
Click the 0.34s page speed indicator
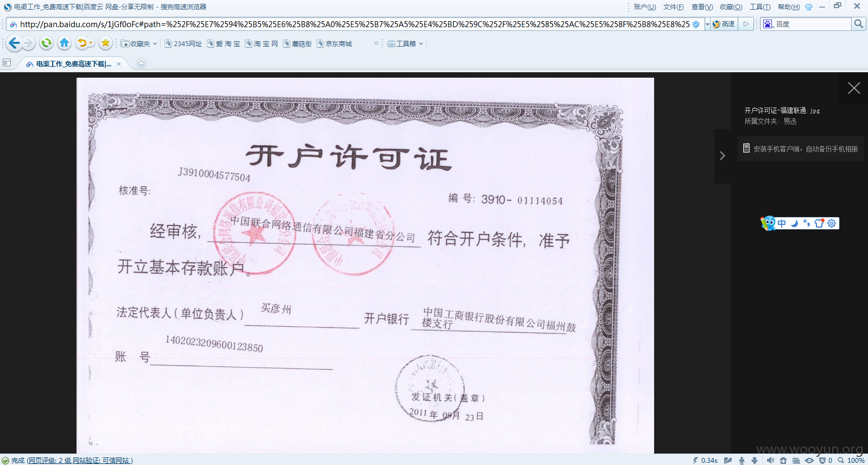point(705,460)
